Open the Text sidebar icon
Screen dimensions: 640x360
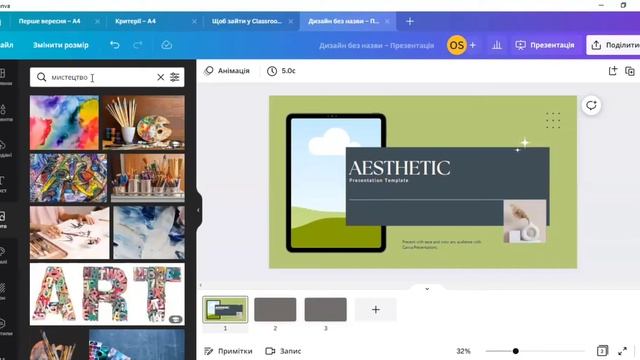[3, 184]
